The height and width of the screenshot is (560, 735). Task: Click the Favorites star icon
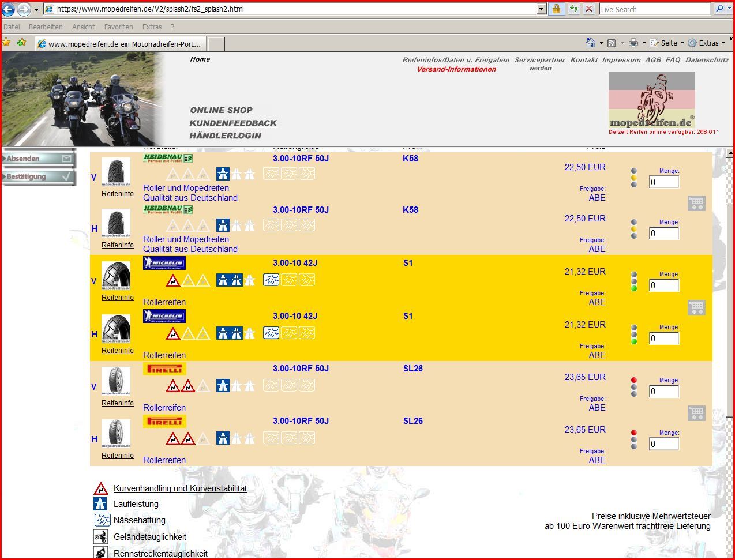(x=6, y=43)
